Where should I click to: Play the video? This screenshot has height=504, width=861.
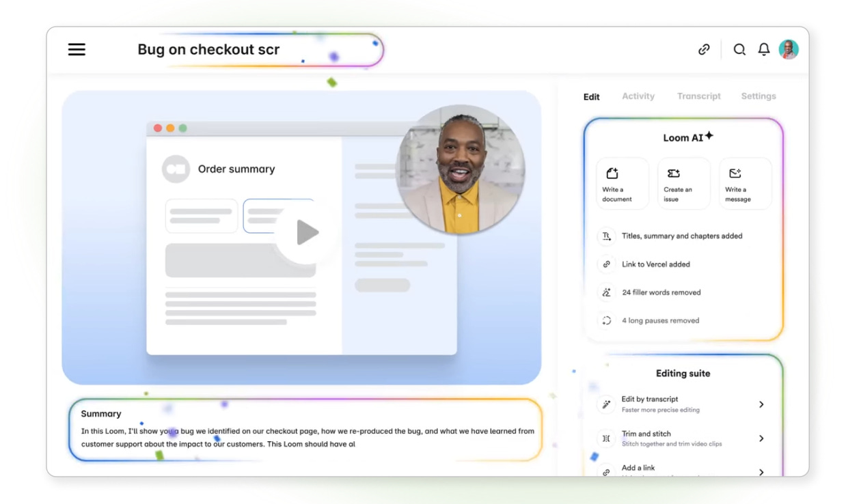tap(307, 233)
